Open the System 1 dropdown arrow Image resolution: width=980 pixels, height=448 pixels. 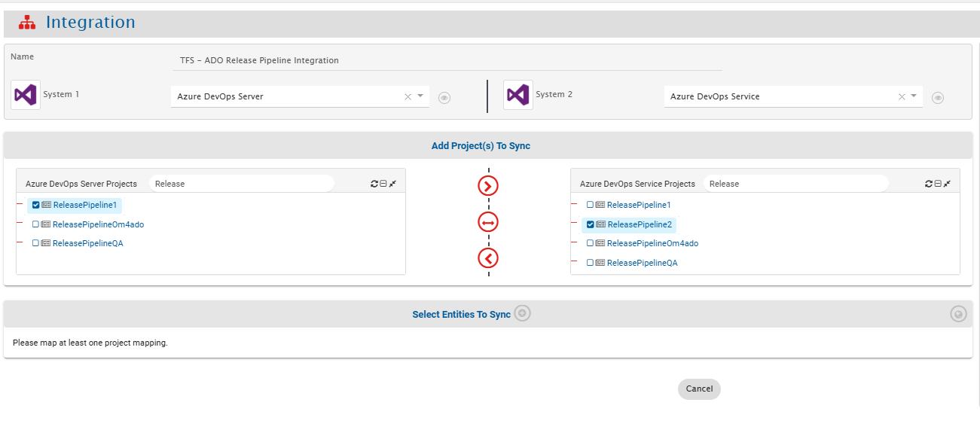[420, 96]
